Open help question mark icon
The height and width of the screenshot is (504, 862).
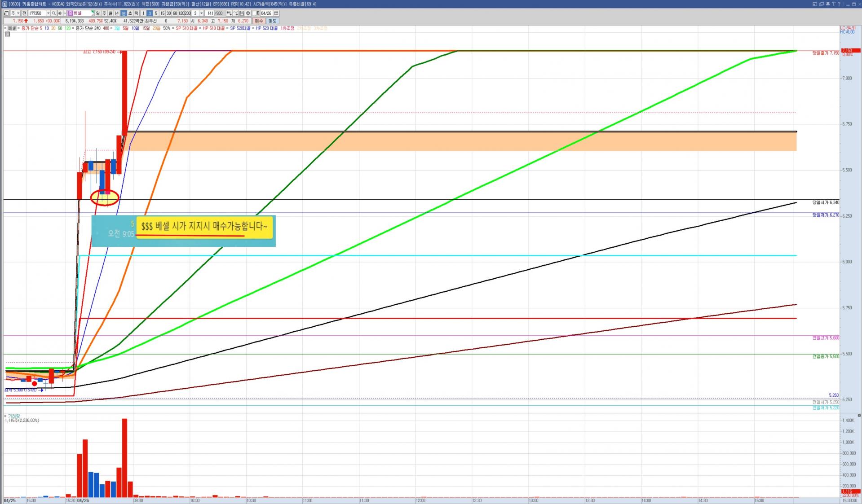tap(839, 4)
